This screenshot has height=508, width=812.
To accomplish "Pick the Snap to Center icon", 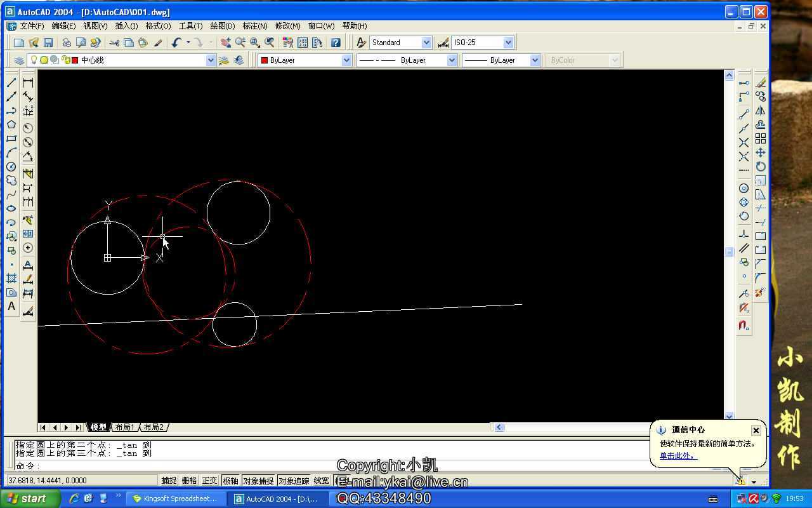I will pos(744,189).
